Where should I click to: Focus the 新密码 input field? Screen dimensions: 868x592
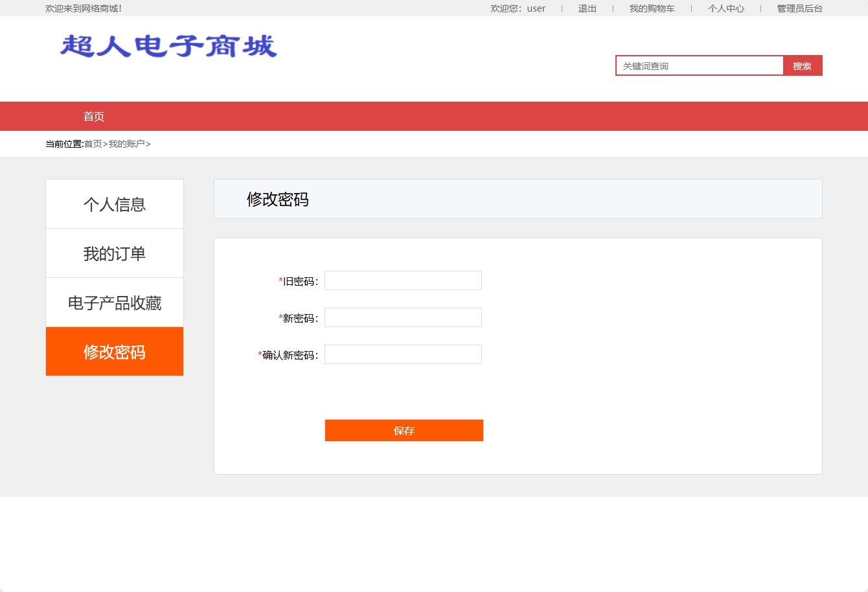tap(403, 317)
